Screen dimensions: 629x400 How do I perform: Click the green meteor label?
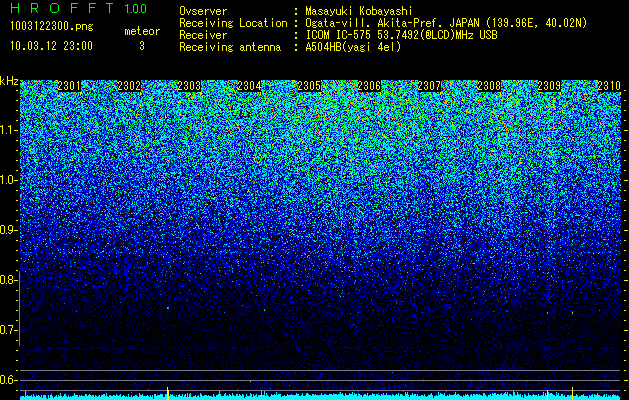[142, 31]
